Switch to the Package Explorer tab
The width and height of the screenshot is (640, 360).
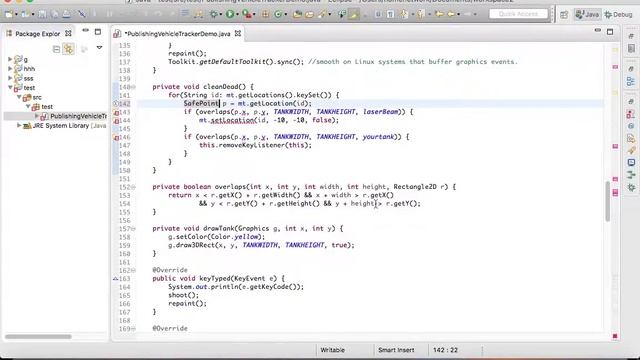[x=38, y=34]
